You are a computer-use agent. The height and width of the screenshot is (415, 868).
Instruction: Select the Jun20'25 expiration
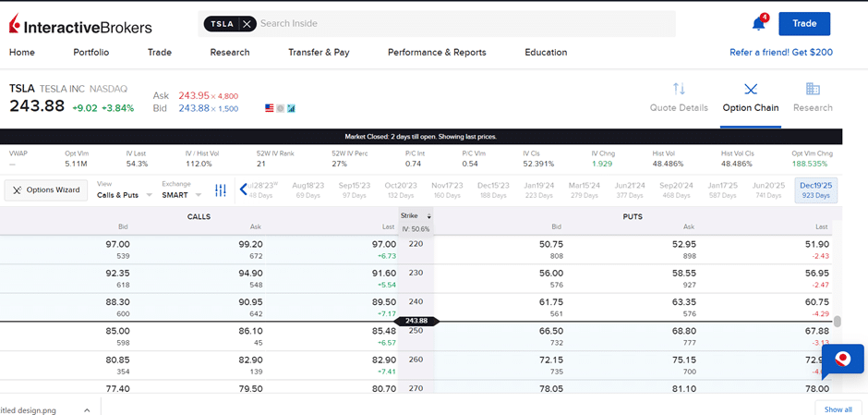pyautogui.click(x=768, y=190)
